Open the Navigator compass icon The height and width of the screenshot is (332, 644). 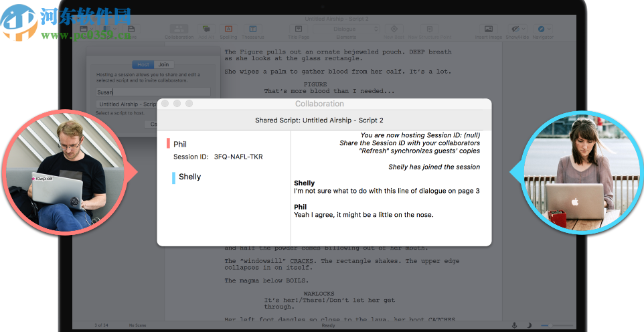click(543, 29)
